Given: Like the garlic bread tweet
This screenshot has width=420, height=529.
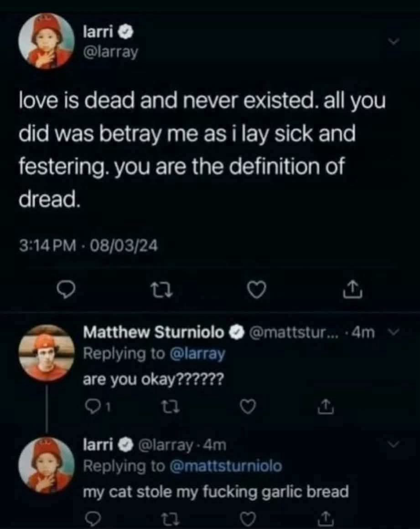Looking at the screenshot, I should click(249, 519).
